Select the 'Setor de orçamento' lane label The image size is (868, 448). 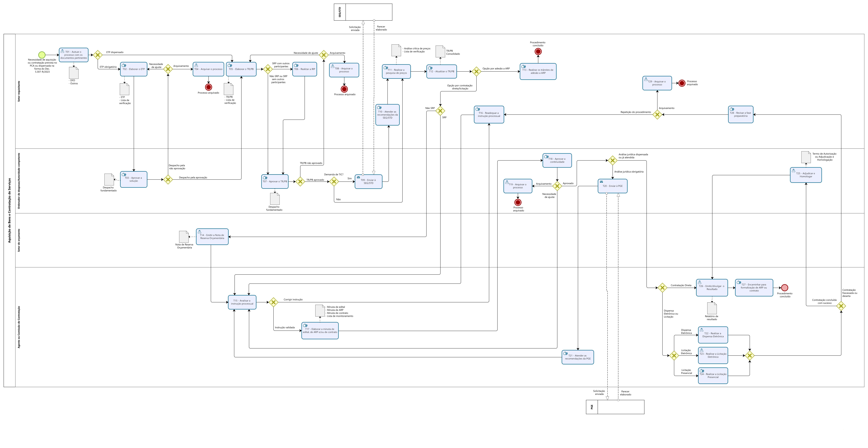19,240
